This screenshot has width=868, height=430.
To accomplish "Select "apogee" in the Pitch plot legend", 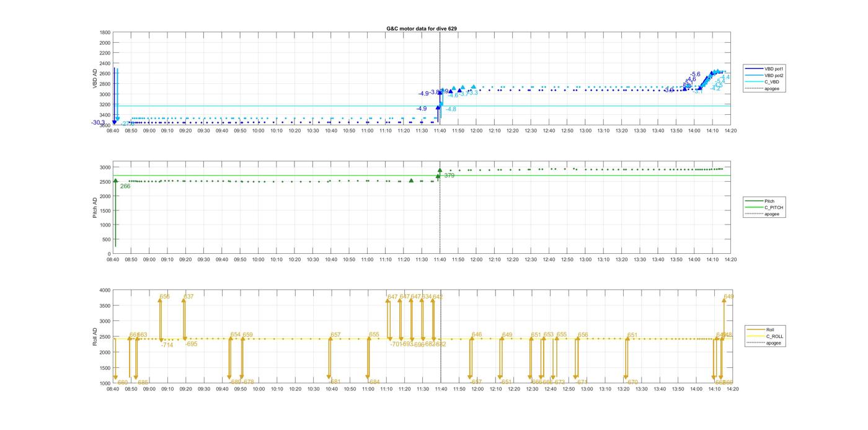I will tap(773, 214).
